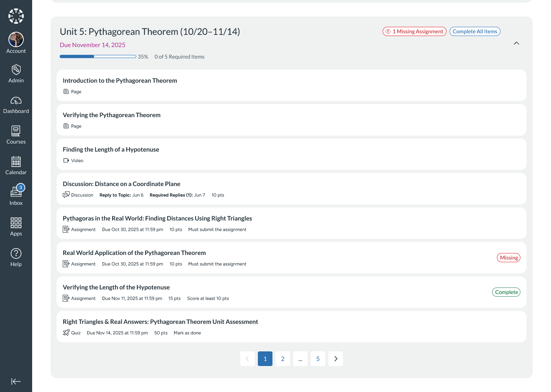
Task: Expand hidden pagination pages via ellipsis
Action: pos(300,359)
